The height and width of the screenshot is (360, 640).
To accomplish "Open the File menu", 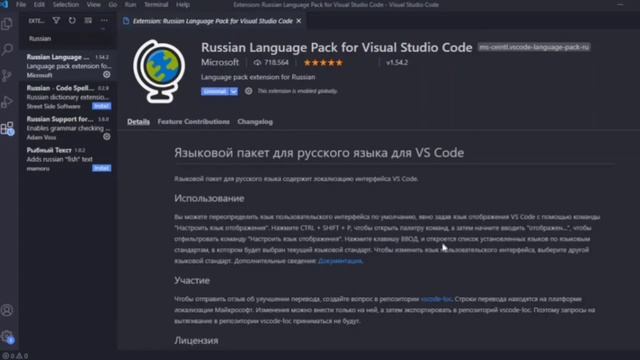I will click(21, 4).
